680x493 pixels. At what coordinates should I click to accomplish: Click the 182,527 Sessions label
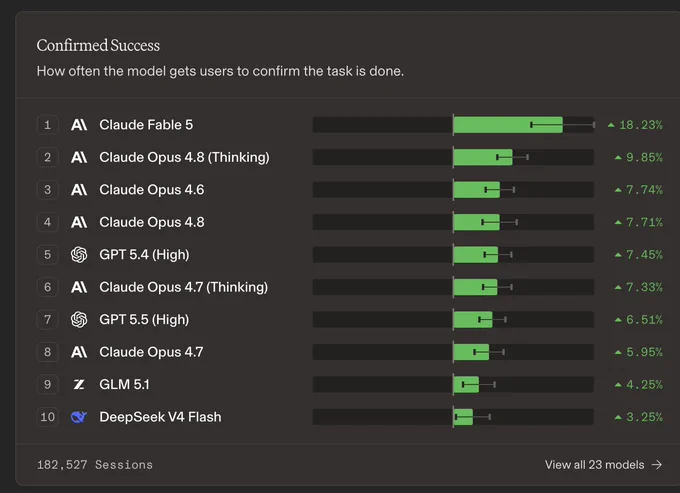95,465
